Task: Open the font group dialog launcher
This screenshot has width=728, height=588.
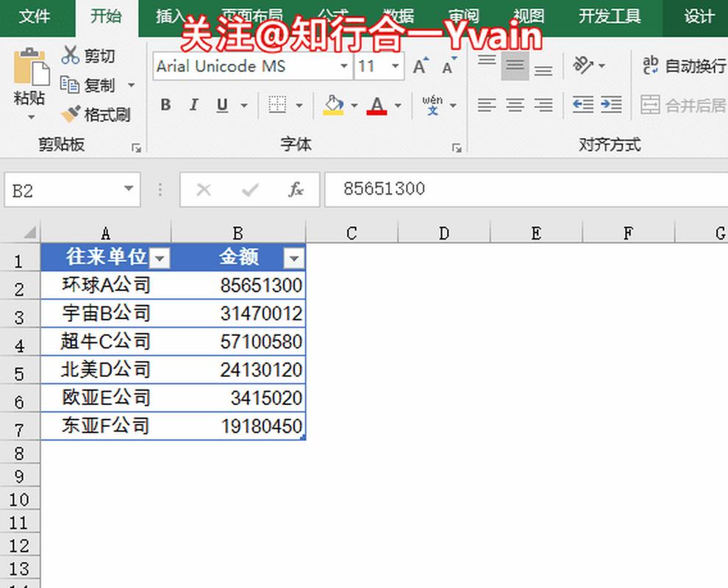Action: 457,148
